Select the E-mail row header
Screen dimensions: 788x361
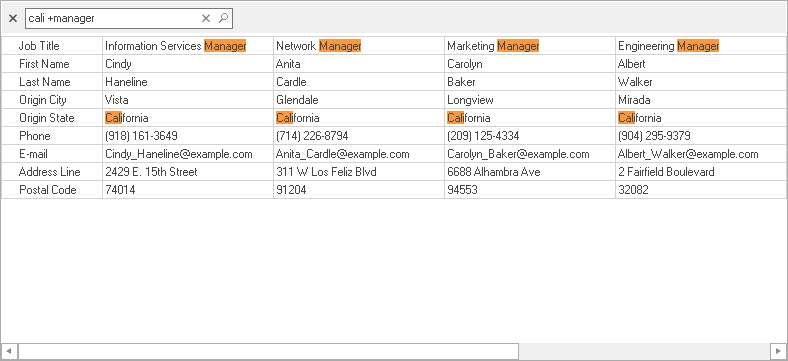[52, 154]
